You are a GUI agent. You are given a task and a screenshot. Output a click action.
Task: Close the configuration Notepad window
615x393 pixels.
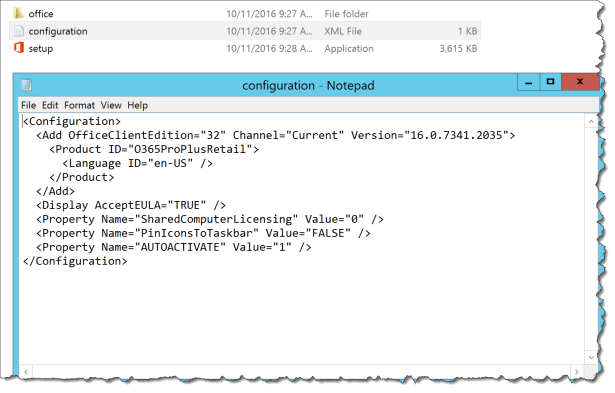click(580, 82)
